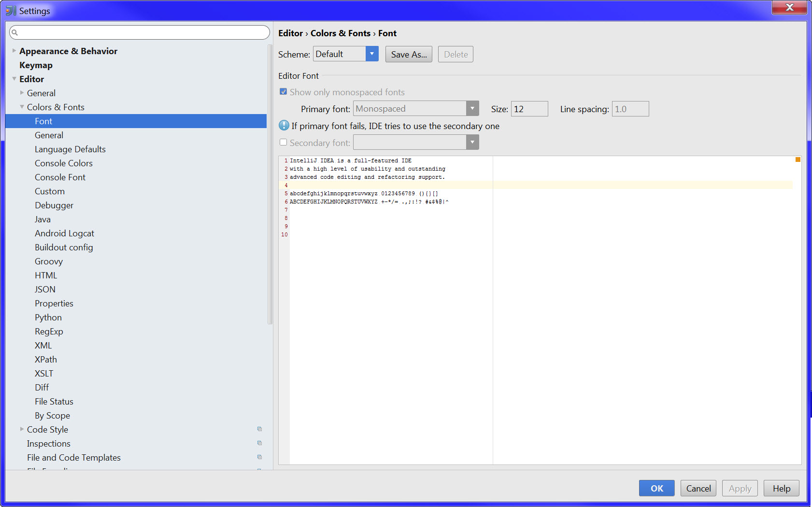Expand the Appearance & Behavior section
812x507 pixels.
pyautogui.click(x=14, y=50)
